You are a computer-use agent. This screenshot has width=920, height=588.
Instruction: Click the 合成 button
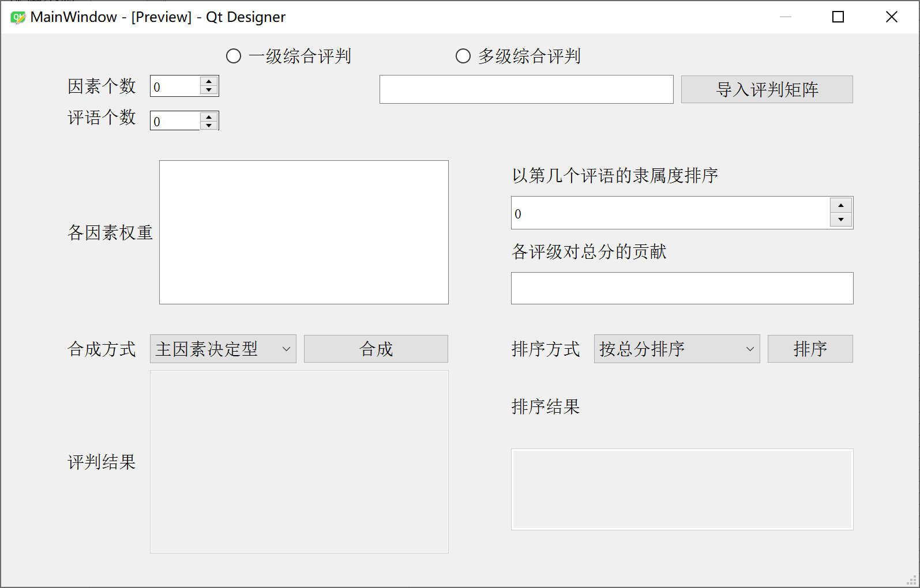375,349
